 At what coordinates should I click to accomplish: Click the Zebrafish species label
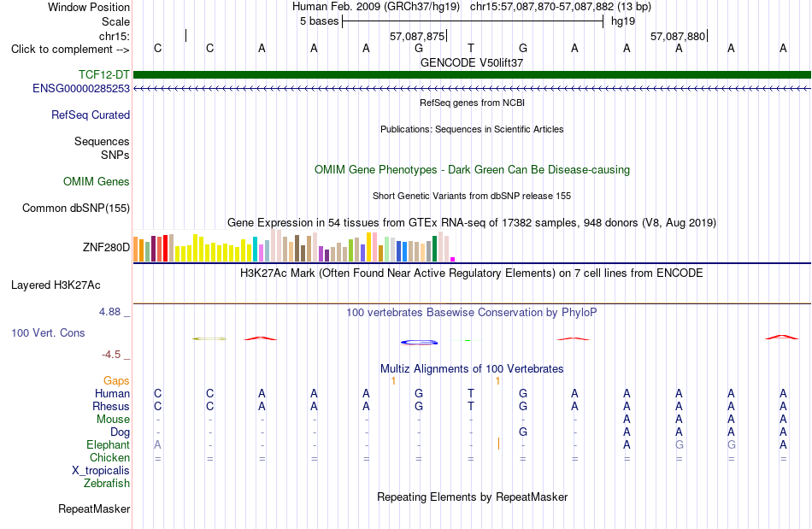click(107, 484)
